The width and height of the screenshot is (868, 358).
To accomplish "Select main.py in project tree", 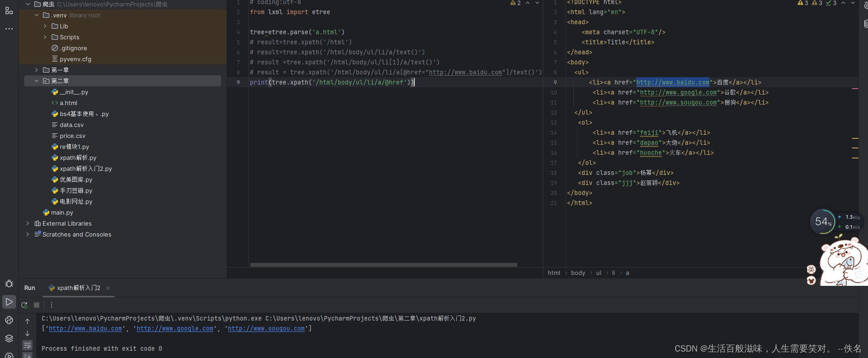I will point(58,212).
